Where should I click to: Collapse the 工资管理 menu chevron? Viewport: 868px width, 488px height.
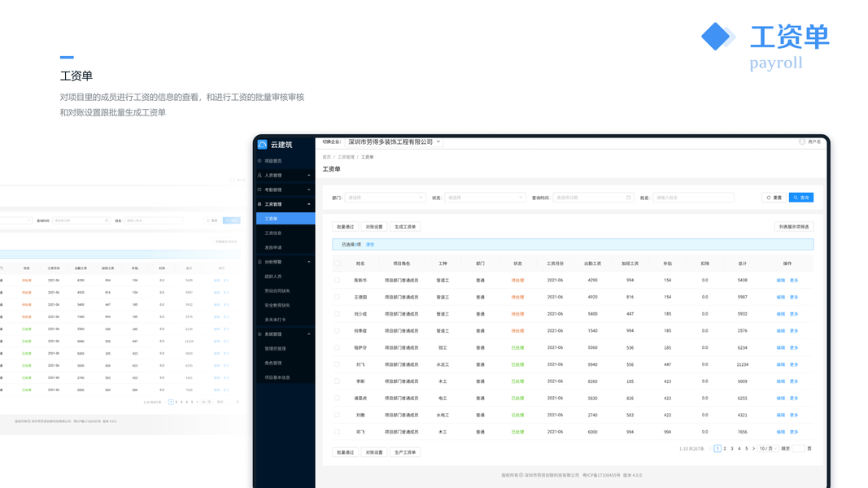point(309,204)
